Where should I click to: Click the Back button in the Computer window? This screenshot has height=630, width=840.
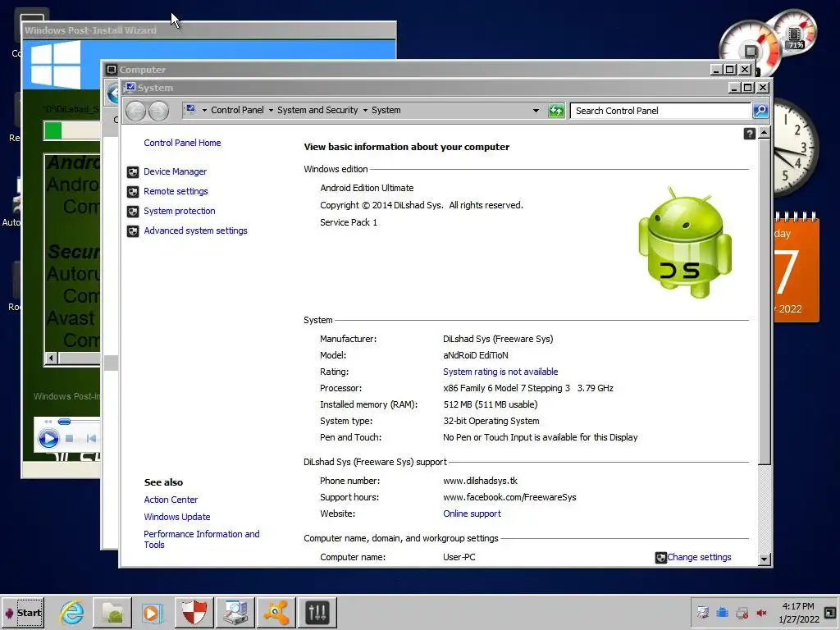tap(113, 94)
